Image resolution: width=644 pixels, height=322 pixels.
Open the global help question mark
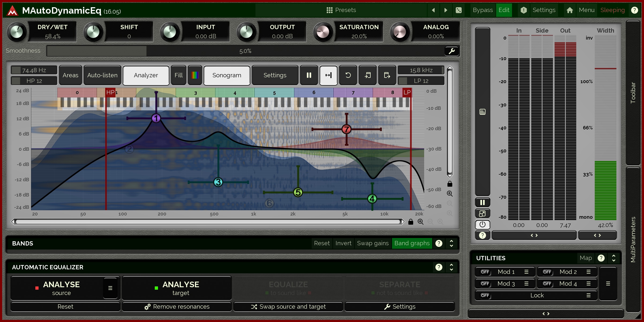pyautogui.click(x=634, y=10)
